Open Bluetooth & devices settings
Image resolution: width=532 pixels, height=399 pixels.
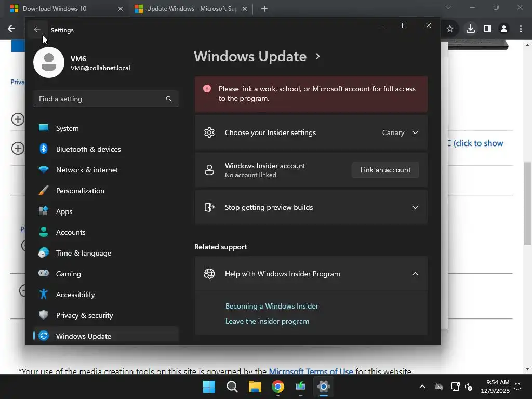click(106, 149)
